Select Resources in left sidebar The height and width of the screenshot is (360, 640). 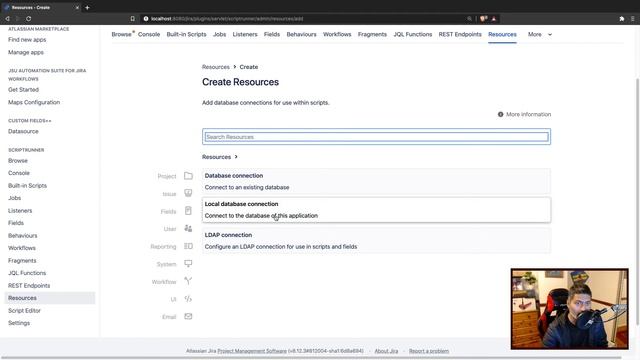[50, 298]
